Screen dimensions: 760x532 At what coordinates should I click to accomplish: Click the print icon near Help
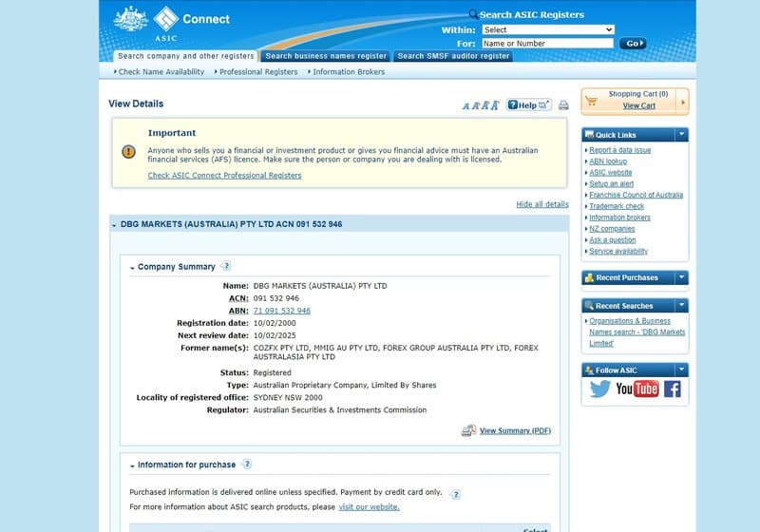[563, 105]
